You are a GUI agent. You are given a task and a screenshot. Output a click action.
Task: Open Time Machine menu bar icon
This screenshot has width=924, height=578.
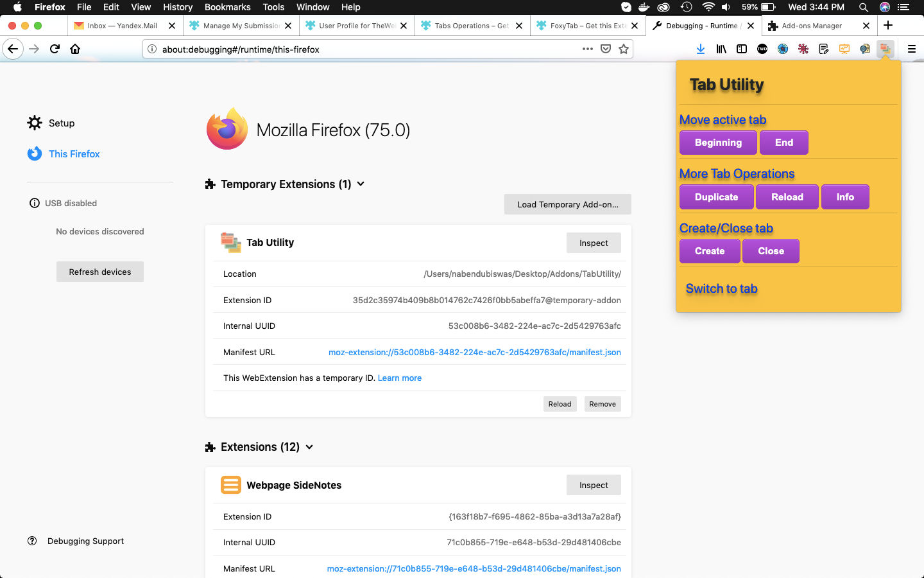click(x=686, y=7)
